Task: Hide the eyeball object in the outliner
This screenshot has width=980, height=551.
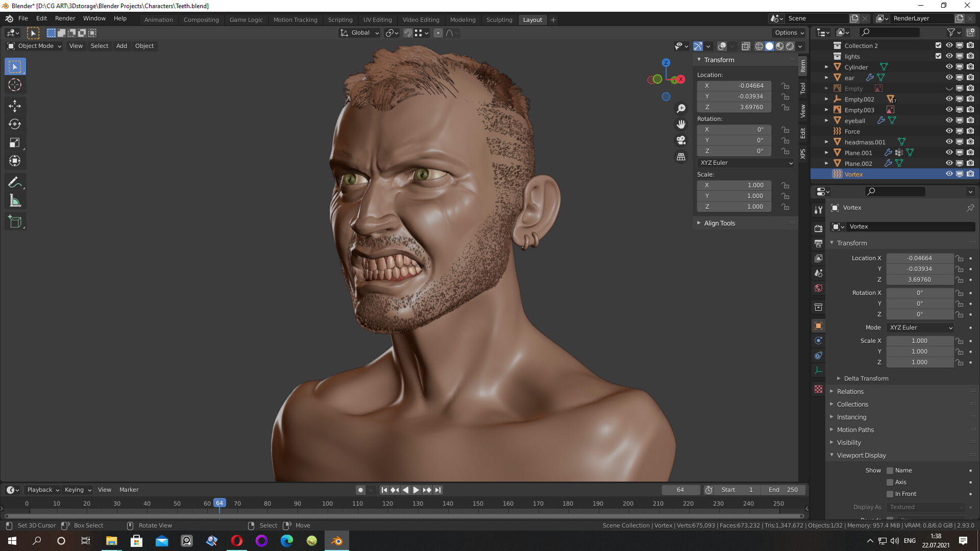Action: (x=949, y=120)
